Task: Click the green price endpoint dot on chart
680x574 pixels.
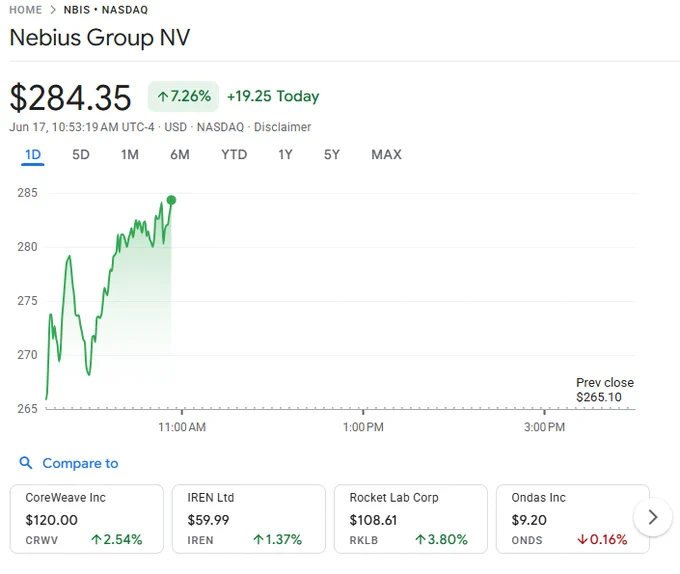Action: [171, 200]
